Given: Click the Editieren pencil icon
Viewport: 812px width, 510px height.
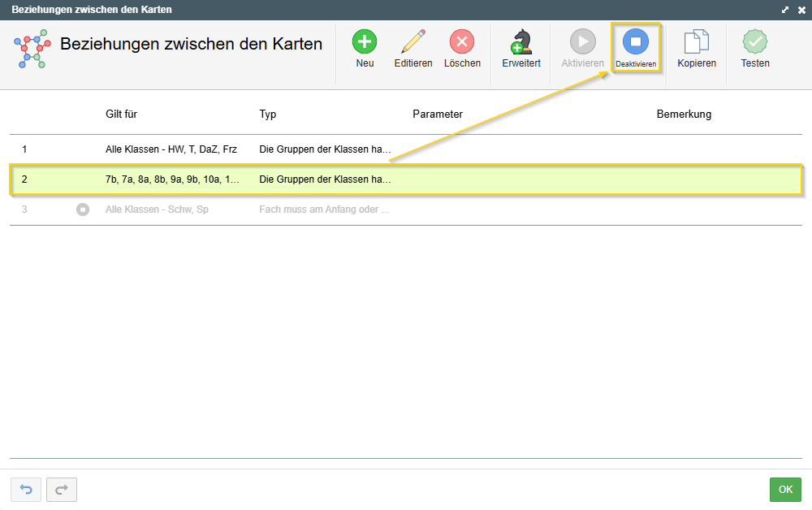Looking at the screenshot, I should pos(412,42).
